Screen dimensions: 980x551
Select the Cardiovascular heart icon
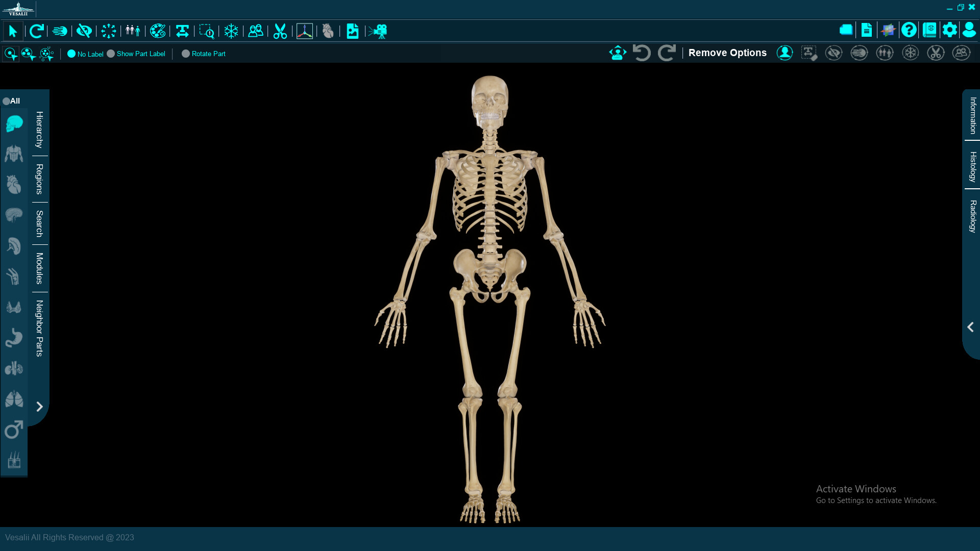point(13,185)
